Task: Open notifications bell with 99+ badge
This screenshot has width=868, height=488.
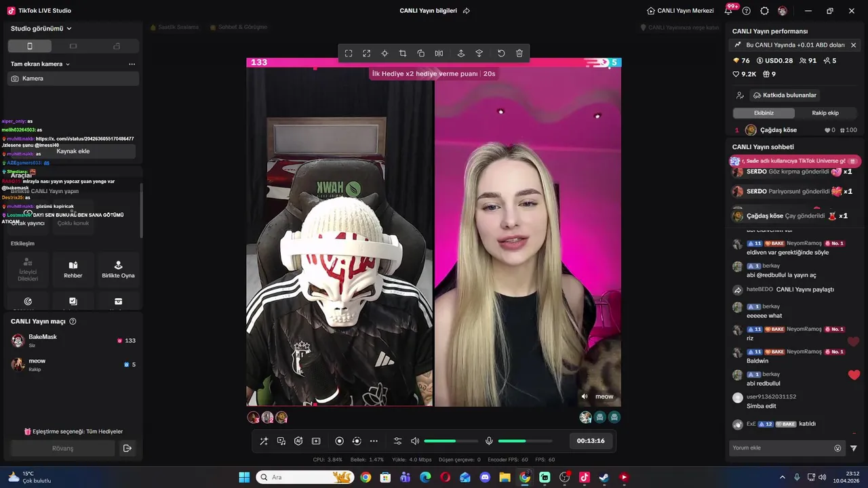Action: click(729, 10)
